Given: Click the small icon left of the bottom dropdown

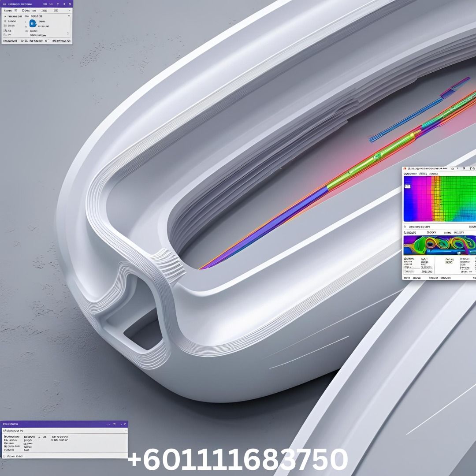Looking at the screenshot, I should (5, 430).
